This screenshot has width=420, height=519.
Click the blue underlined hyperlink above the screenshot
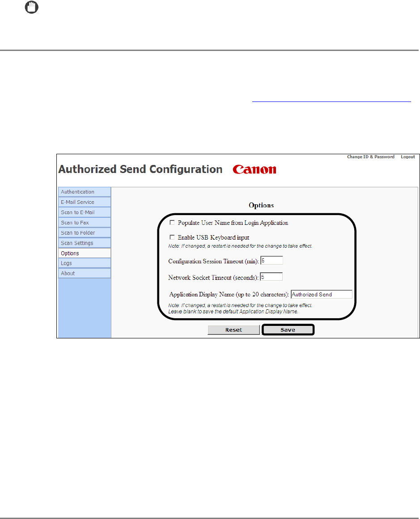coord(331,101)
